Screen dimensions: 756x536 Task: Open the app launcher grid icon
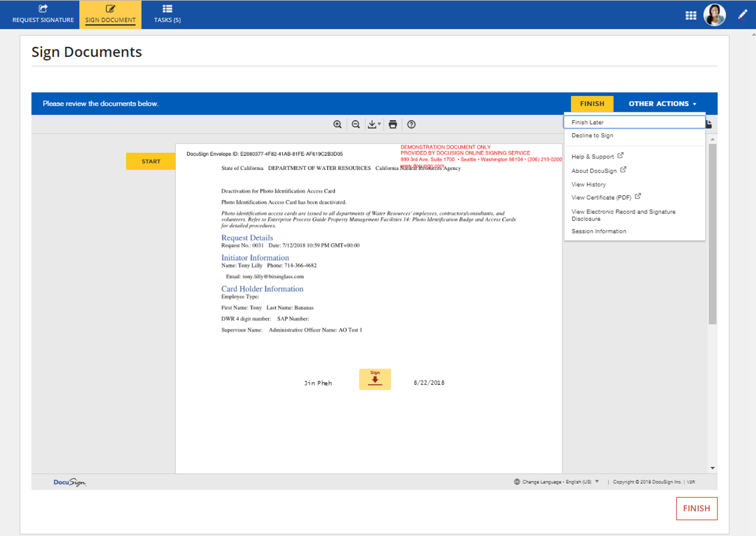click(x=691, y=15)
